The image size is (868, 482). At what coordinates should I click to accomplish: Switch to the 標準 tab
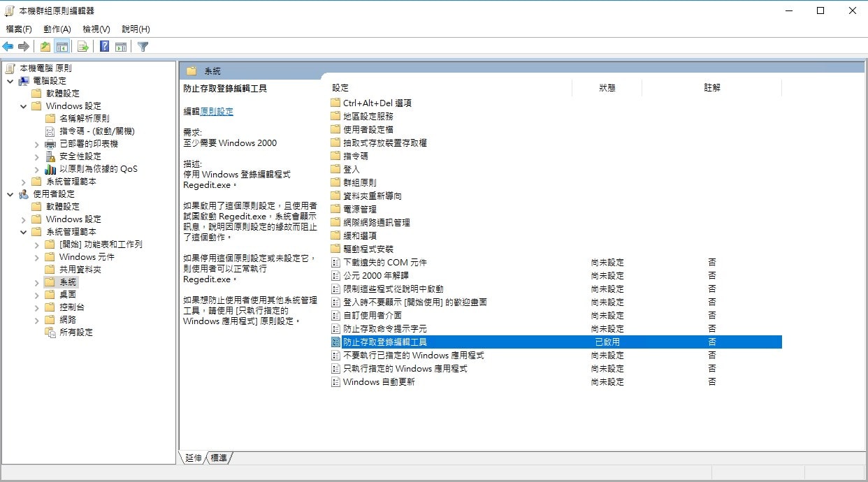[219, 458]
